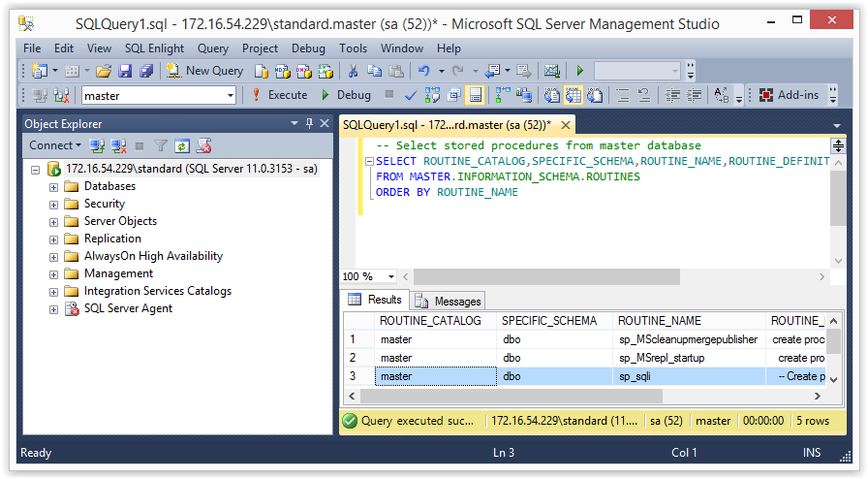Image resolution: width=868 pixels, height=479 pixels.
Task: Click the Analysis Services DMX Query icon
Action: (x=304, y=71)
